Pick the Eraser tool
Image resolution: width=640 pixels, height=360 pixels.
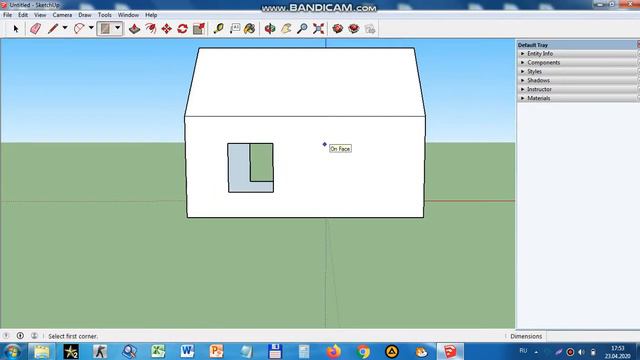(36, 29)
